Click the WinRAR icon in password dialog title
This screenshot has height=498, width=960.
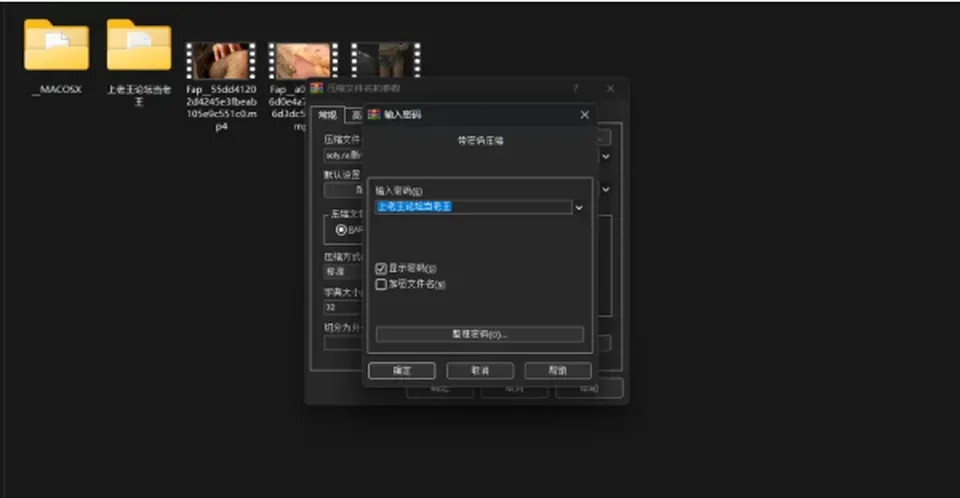tap(374, 115)
